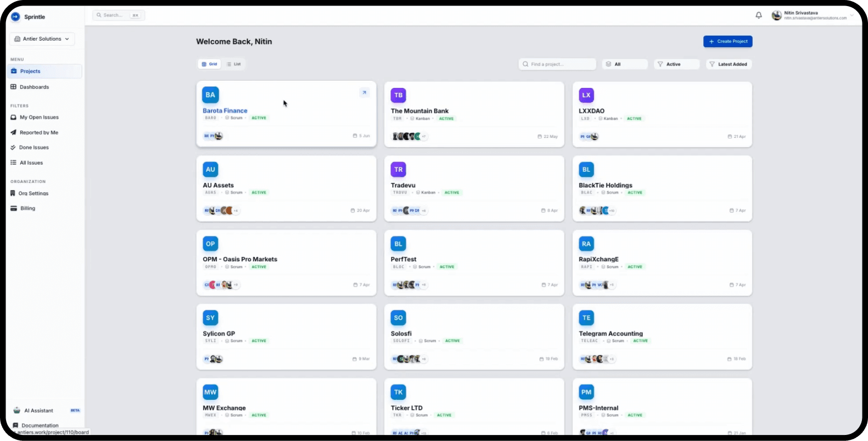
Task: Click the PM project badge
Action: coord(586,392)
